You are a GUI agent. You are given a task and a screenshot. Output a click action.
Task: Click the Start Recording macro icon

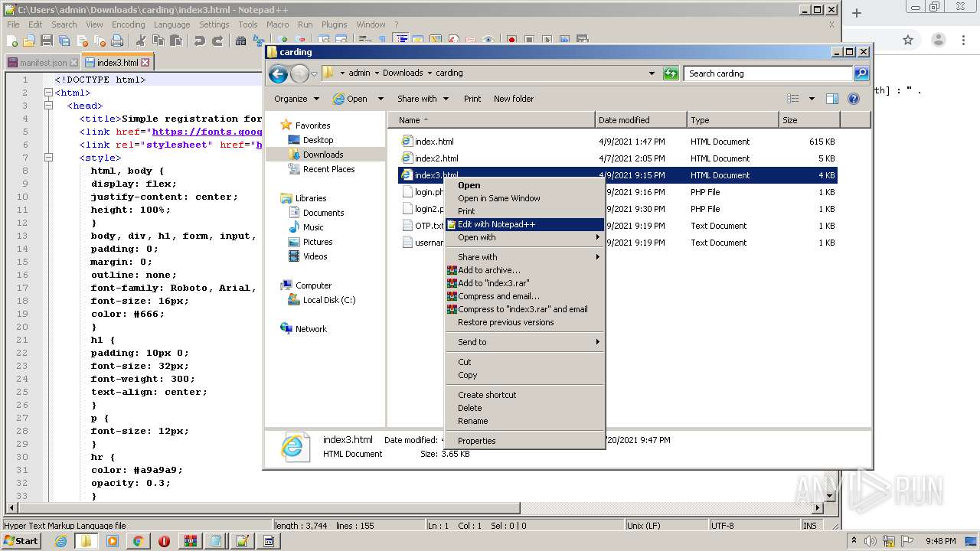[512, 40]
